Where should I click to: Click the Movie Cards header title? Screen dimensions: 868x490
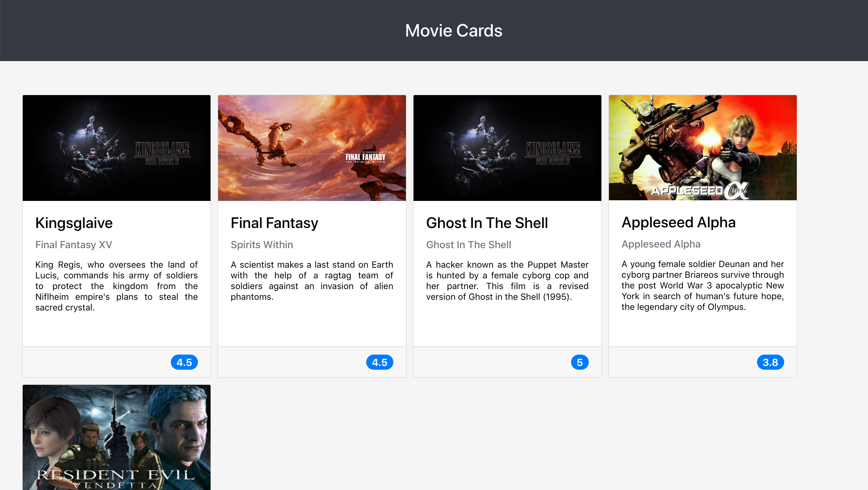tap(454, 31)
